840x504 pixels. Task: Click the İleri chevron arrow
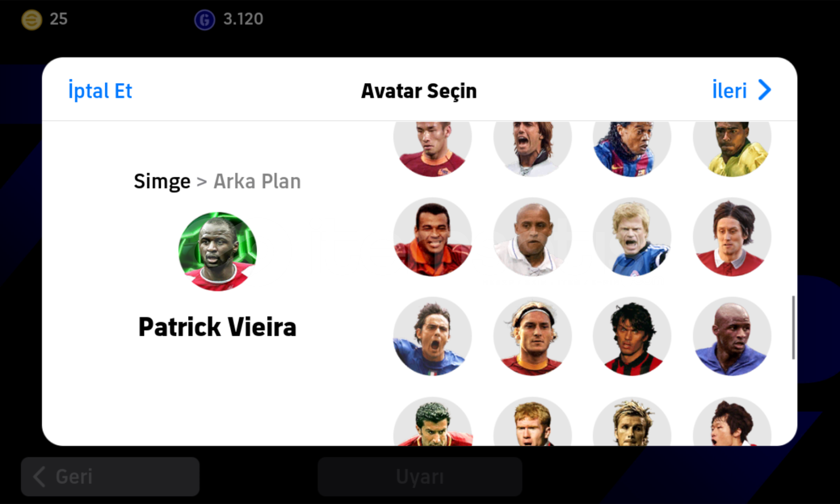pyautogui.click(x=764, y=90)
